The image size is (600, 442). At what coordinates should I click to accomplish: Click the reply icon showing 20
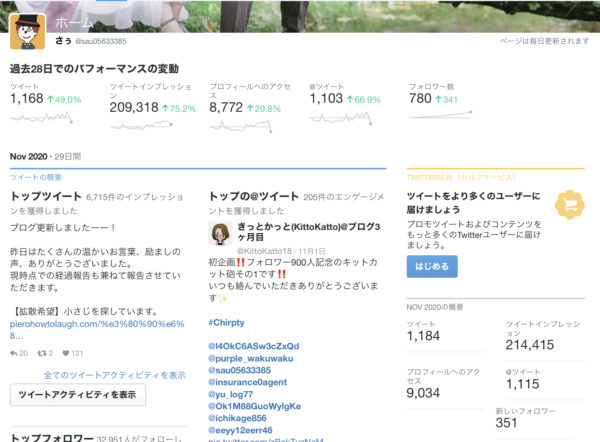[14, 353]
